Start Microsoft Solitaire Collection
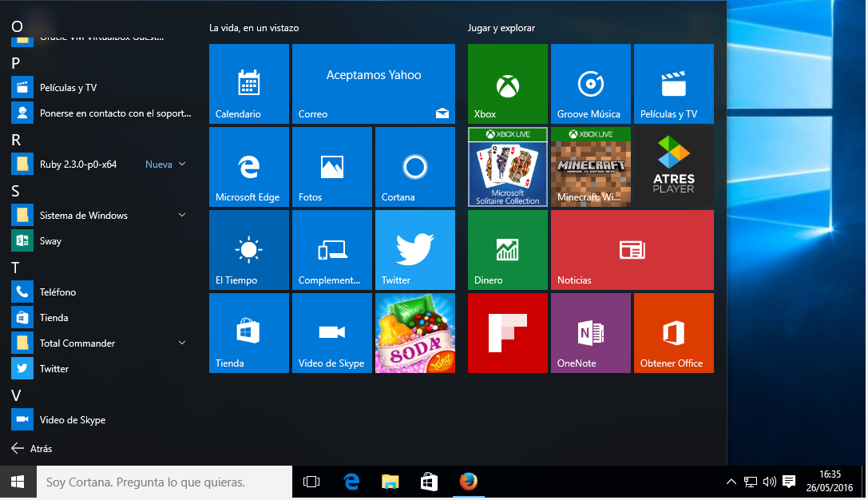 pyautogui.click(x=507, y=166)
